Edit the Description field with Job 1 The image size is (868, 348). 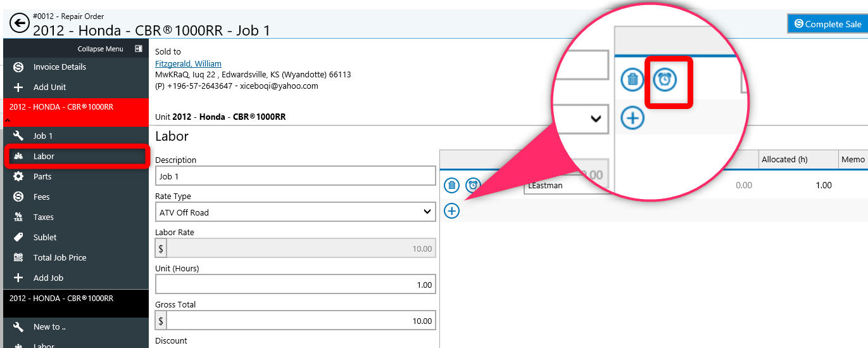(295, 176)
